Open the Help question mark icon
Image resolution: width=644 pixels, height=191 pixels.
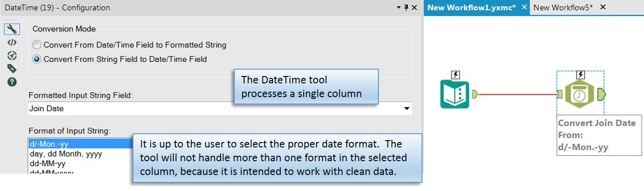pyautogui.click(x=12, y=82)
